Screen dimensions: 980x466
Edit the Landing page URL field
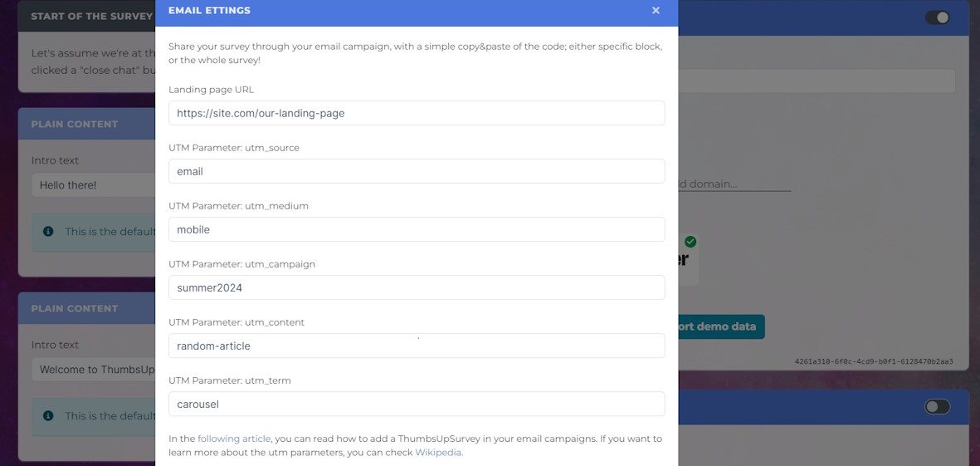(x=417, y=113)
